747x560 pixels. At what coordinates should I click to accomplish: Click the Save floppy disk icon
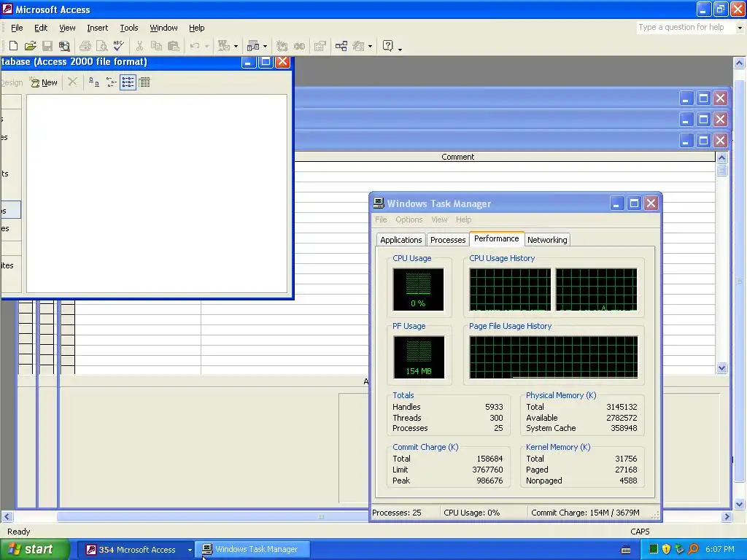pyautogui.click(x=47, y=46)
